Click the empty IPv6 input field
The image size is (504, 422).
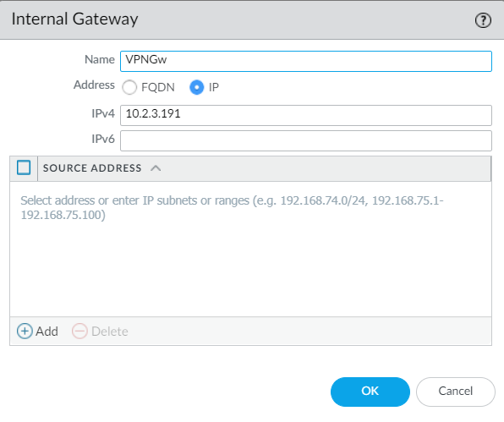click(x=306, y=140)
